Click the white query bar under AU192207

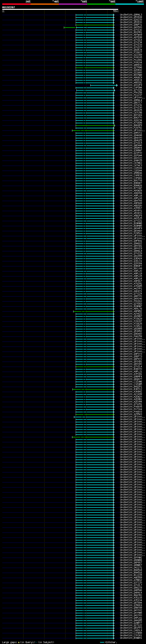click(60, 9)
